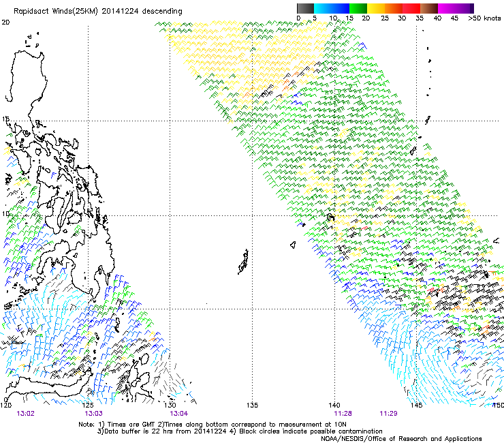Click the '135' longitude axis label

pos(252,405)
